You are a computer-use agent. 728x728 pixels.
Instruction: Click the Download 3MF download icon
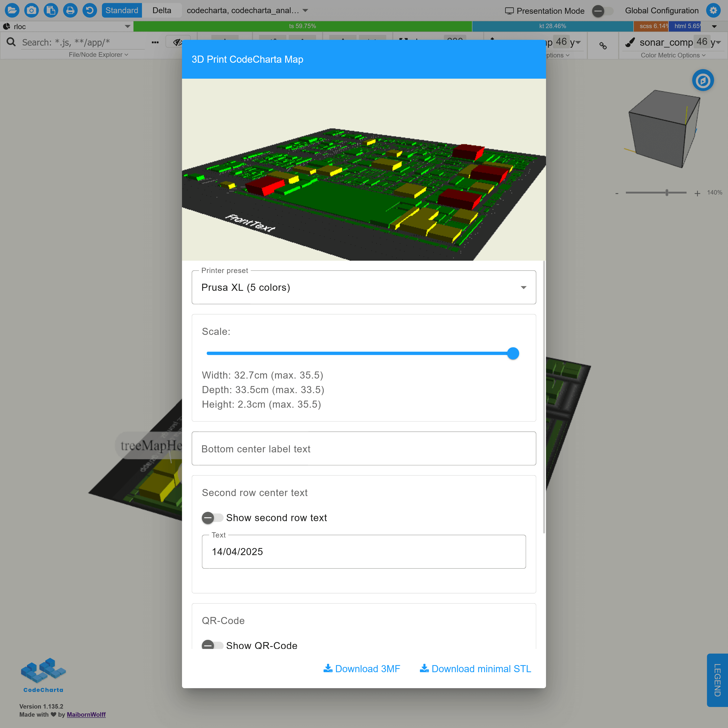coord(328,669)
